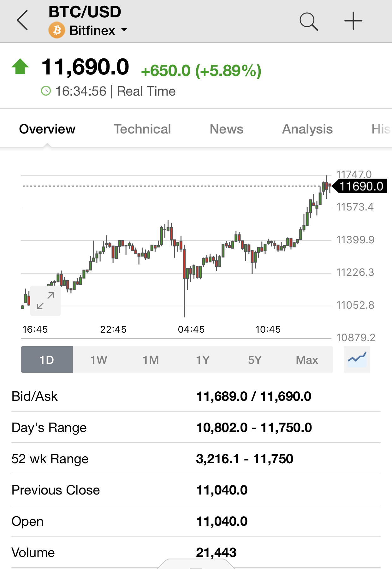This screenshot has height=569, width=392.
Task: Switch chart type with line chart icon
Action: coord(357,359)
